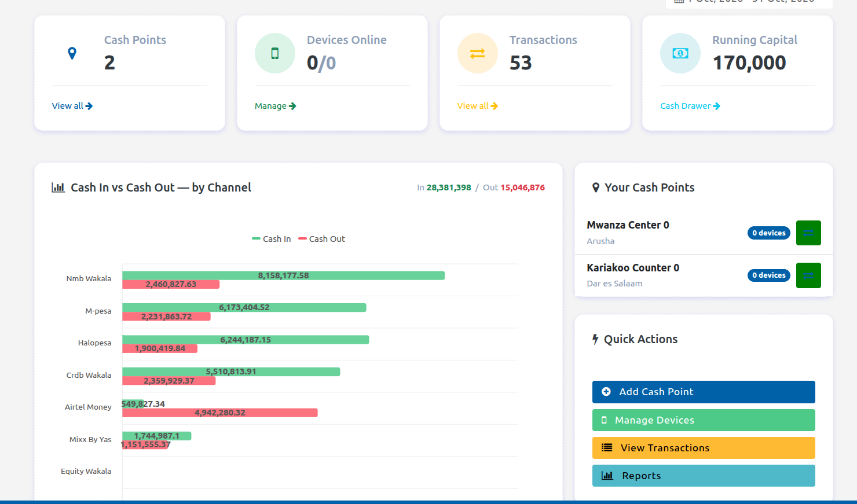Viewport: 857px width, 504px height.
Task: Click the Add Cash Point button
Action: point(704,392)
